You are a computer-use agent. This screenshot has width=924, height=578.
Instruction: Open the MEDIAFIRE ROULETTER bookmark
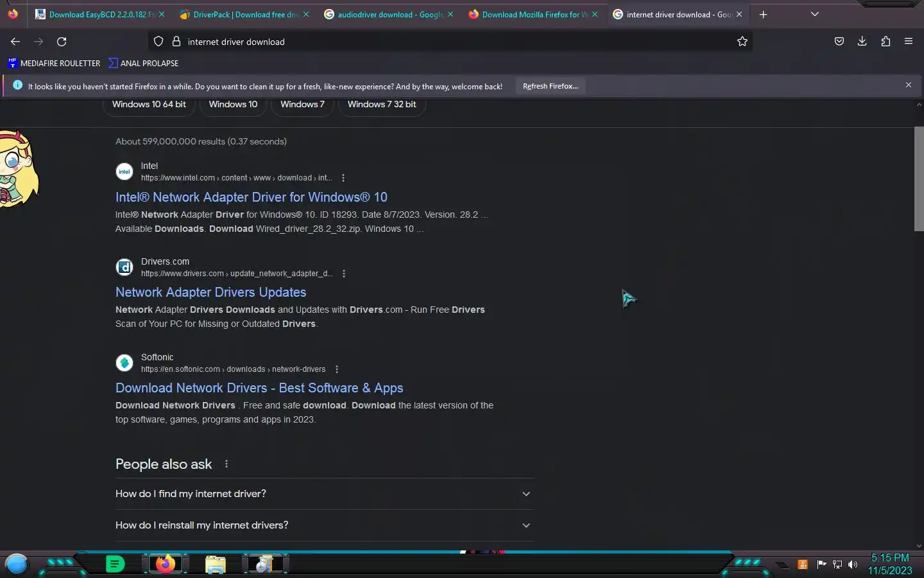[x=54, y=63]
